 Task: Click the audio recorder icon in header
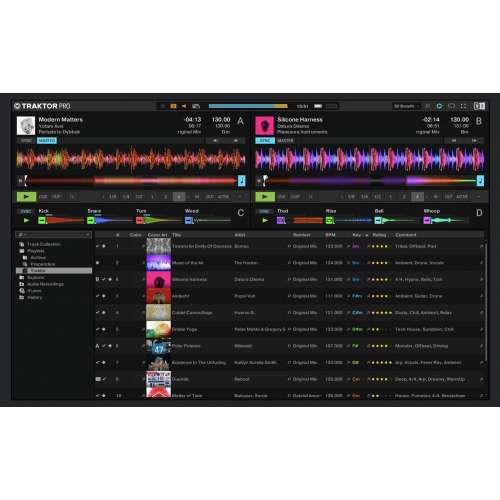pos(196,106)
